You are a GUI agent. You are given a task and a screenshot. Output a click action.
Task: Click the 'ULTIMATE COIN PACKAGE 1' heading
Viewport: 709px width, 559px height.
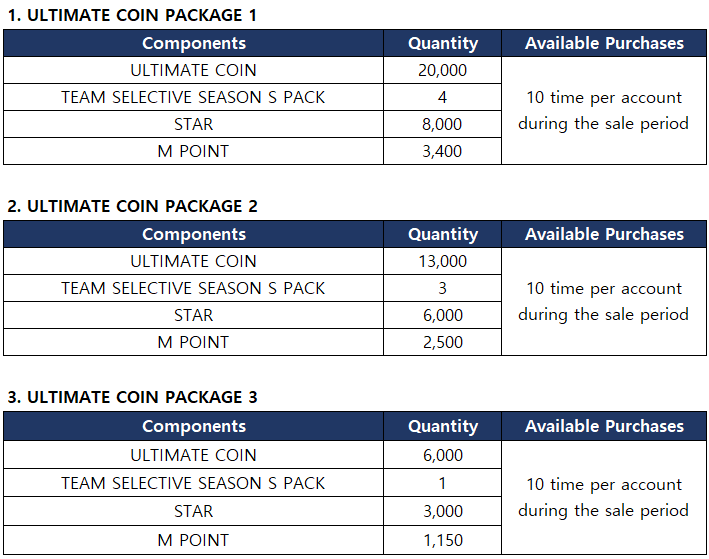click(132, 15)
